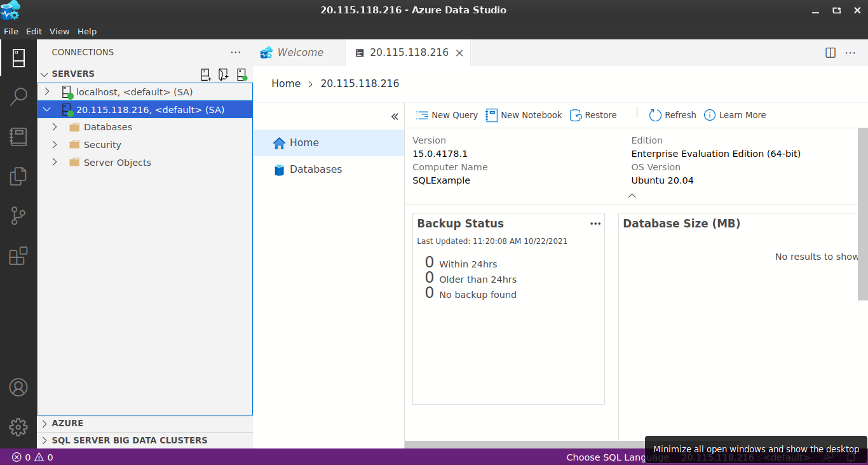The width and height of the screenshot is (868, 465).
Task: Open Backup Status widget ellipsis menu
Action: coord(595,224)
